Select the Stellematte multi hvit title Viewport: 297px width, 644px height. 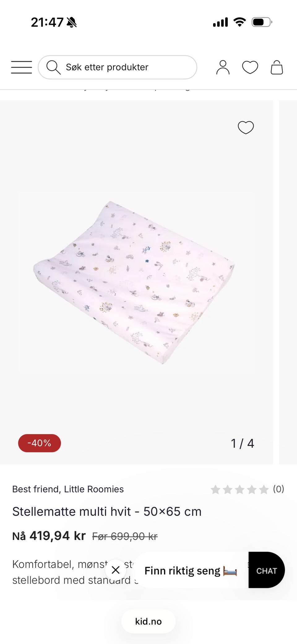pyautogui.click(x=107, y=512)
